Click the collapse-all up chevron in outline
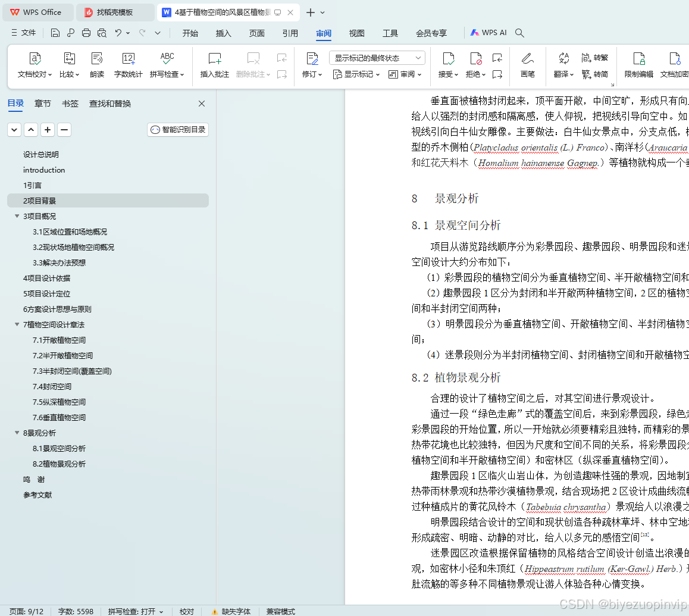 click(x=31, y=130)
